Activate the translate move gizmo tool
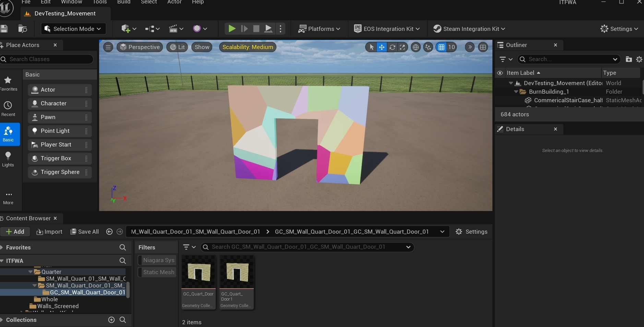Screen dimensions: 644x327 382,47
